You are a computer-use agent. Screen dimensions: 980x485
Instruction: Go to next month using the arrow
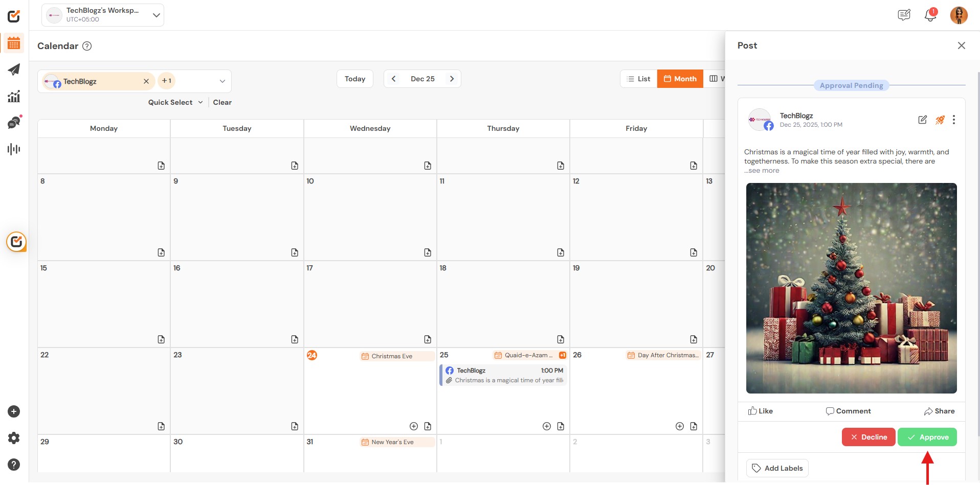452,79
